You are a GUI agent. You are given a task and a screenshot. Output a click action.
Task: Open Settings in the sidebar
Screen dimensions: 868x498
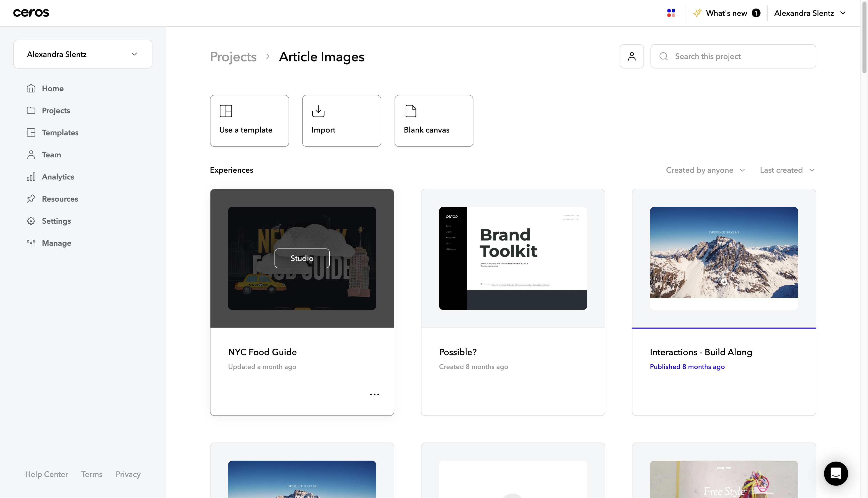[x=57, y=221]
